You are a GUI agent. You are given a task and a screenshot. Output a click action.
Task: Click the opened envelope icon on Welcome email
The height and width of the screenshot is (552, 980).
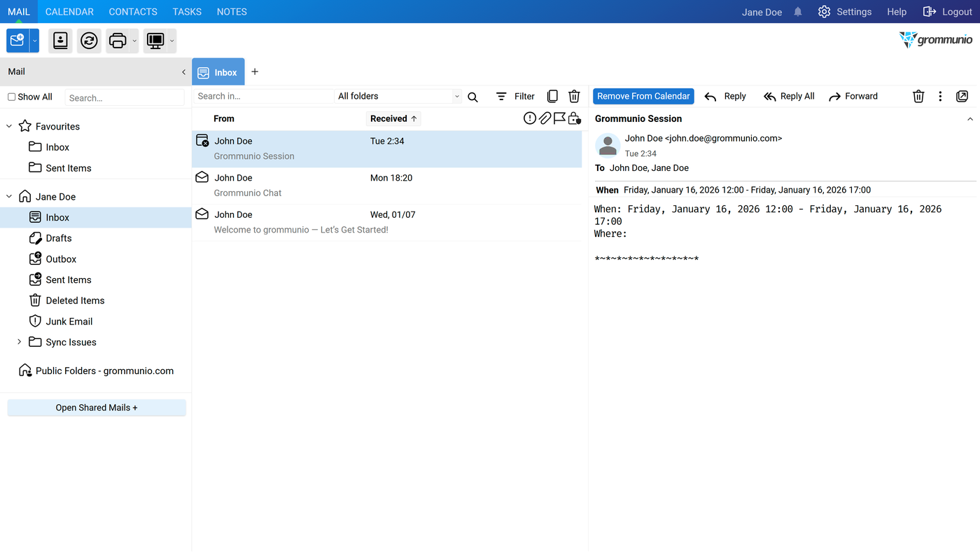click(x=202, y=214)
